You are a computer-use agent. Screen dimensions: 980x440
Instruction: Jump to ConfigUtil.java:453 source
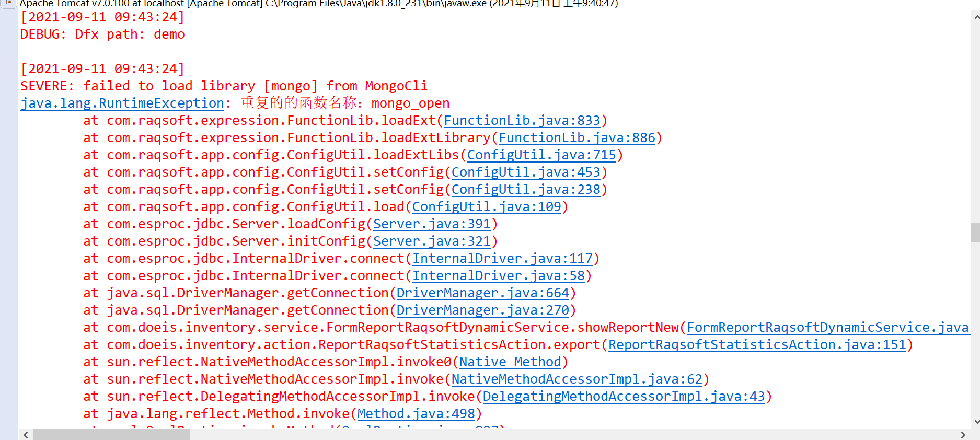526,172
